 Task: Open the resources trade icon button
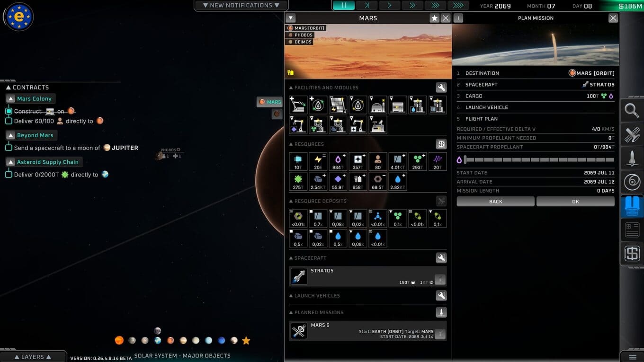pyautogui.click(x=441, y=144)
